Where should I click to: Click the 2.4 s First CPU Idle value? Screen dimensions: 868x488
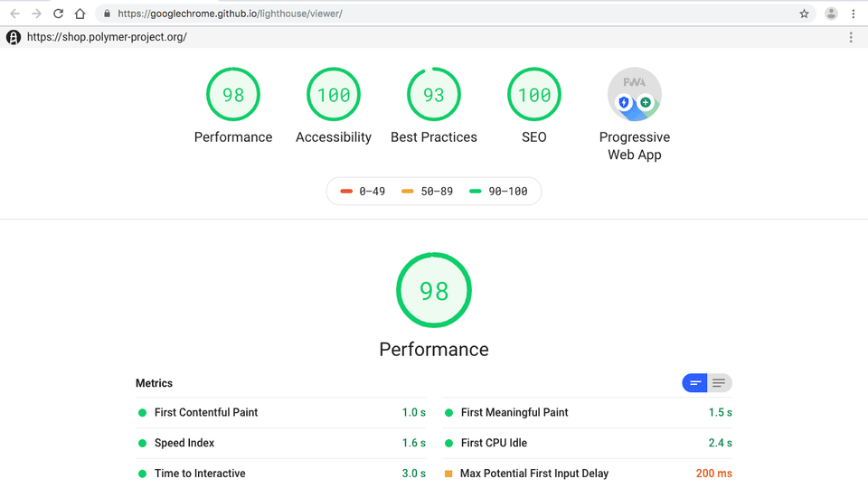point(721,443)
